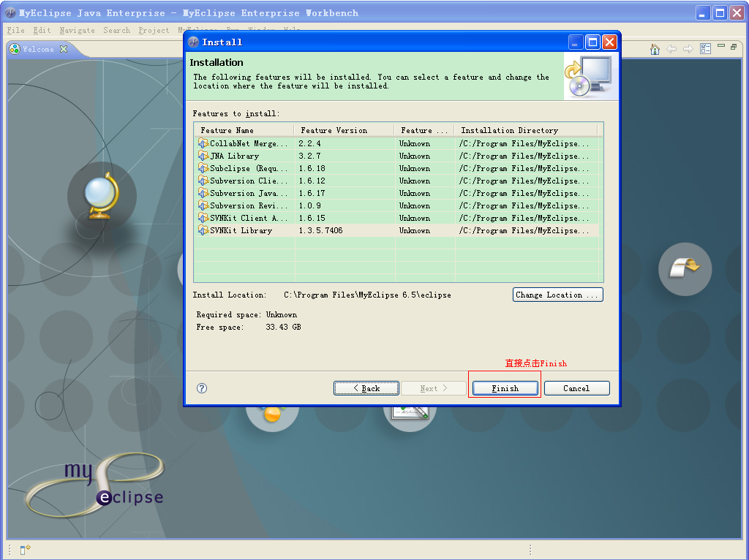Click version 1.6.12 cell

312,181
